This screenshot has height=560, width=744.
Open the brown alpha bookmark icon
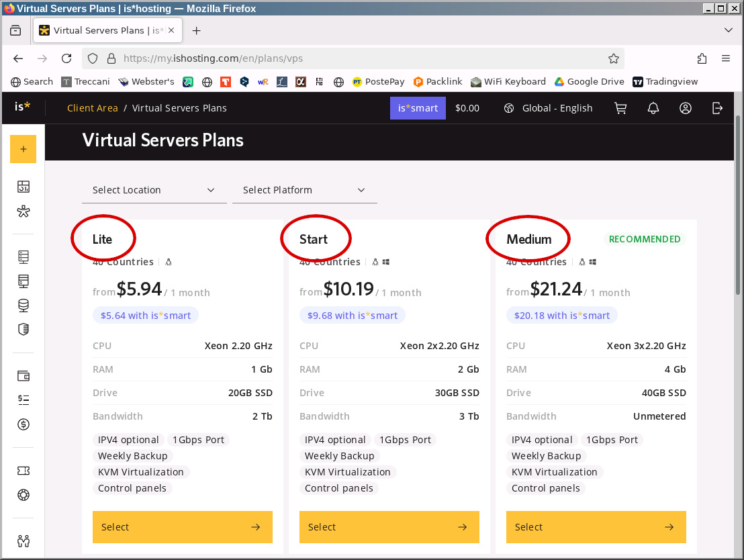tap(301, 82)
